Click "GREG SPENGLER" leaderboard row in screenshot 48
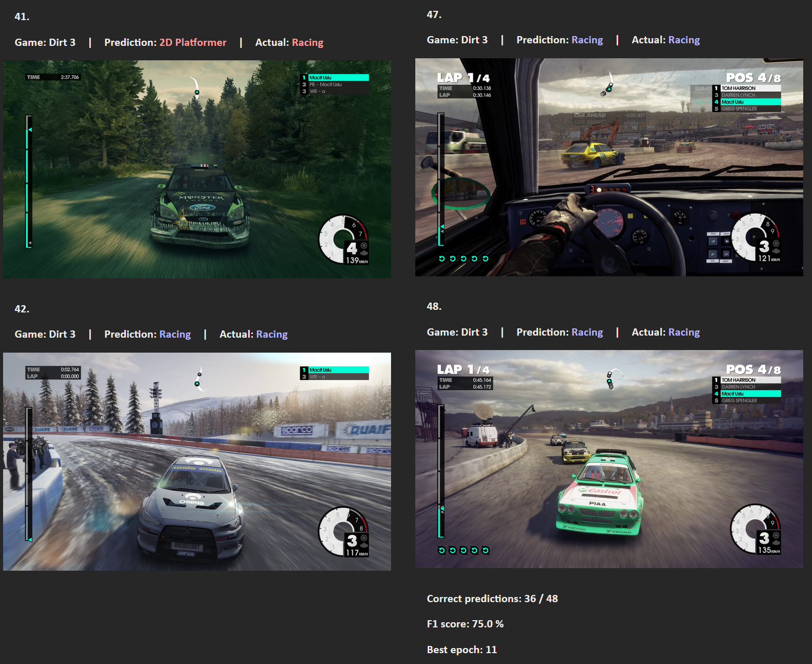The image size is (812, 664). [x=747, y=401]
